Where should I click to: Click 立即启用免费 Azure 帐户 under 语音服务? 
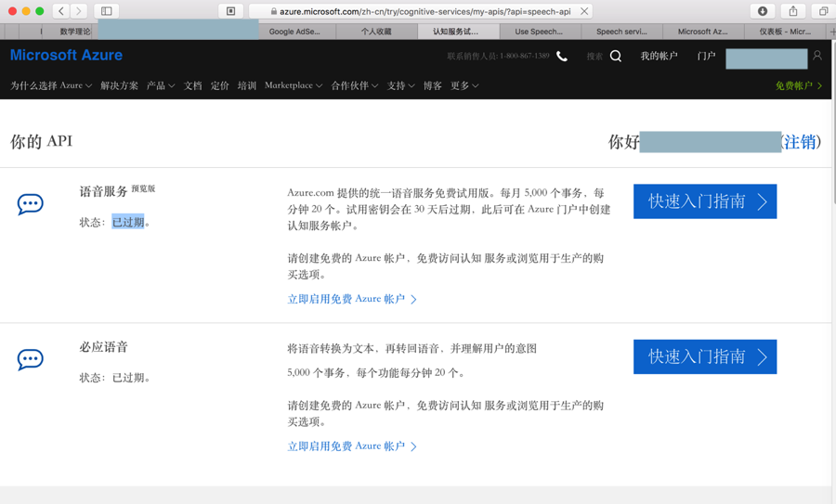352,299
